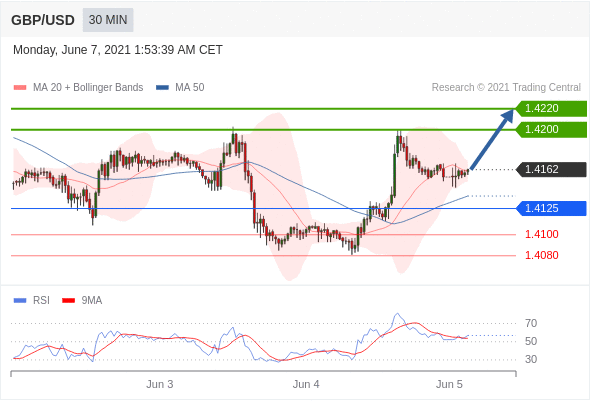Click the Jun 3 date axis label

pyautogui.click(x=160, y=384)
